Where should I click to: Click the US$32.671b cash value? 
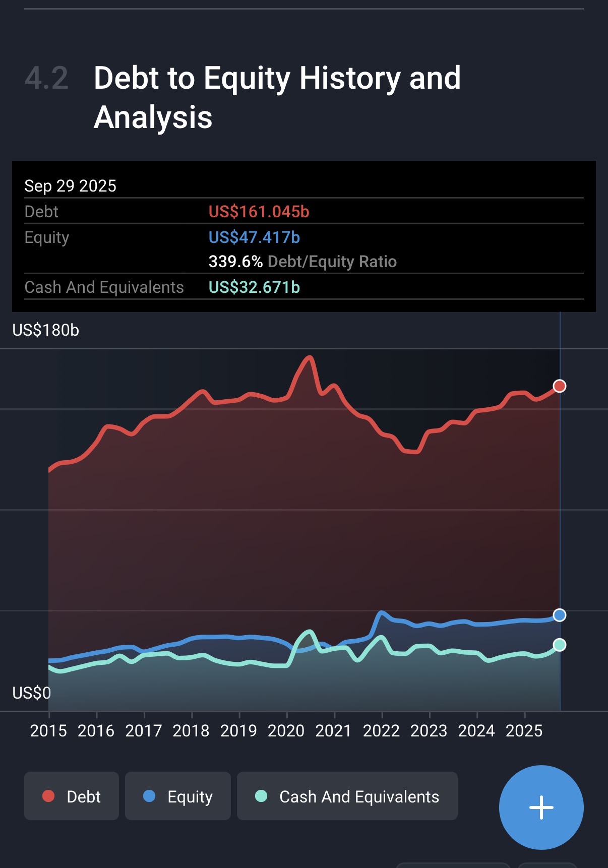(254, 287)
